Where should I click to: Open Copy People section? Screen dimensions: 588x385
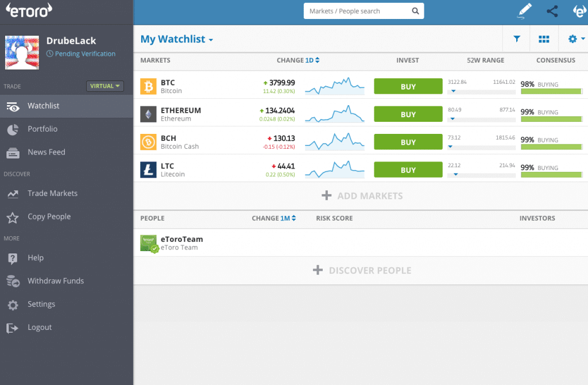pos(49,217)
